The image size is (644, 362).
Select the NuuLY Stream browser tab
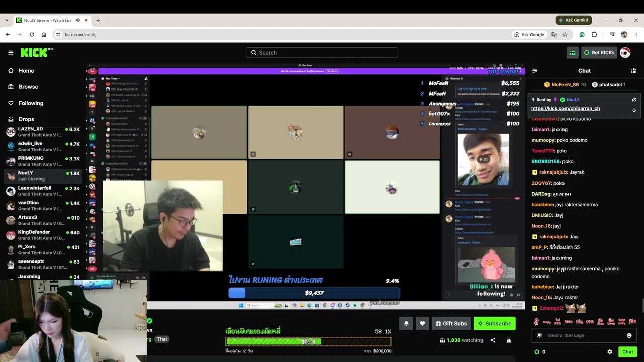[52, 20]
